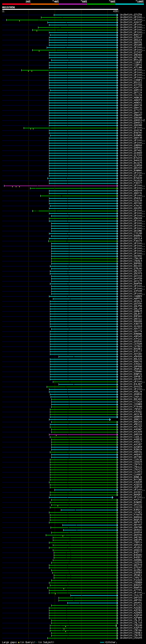Click entry UniRef100_B6AFB4

click(x=131, y=284)
